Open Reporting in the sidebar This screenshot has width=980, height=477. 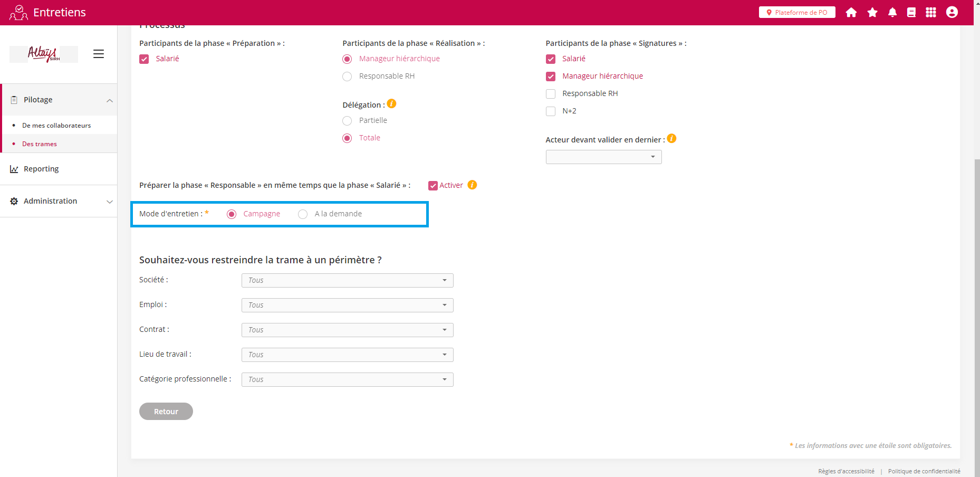[x=41, y=169]
